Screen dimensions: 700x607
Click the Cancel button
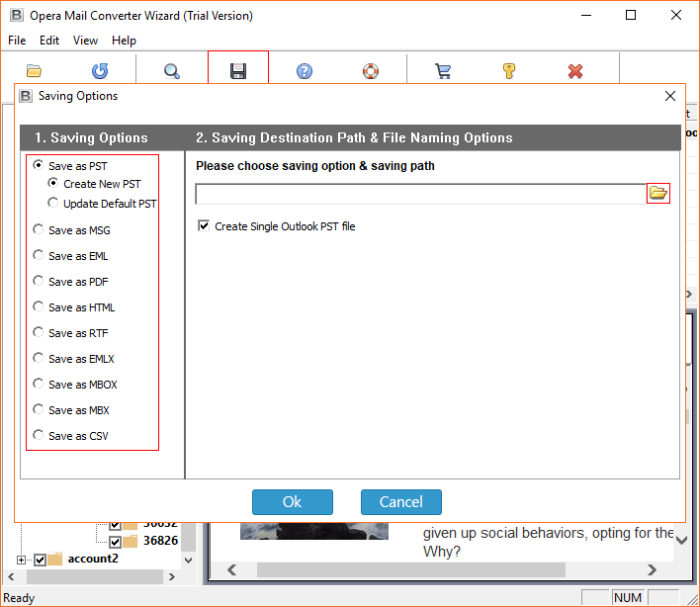(x=400, y=502)
